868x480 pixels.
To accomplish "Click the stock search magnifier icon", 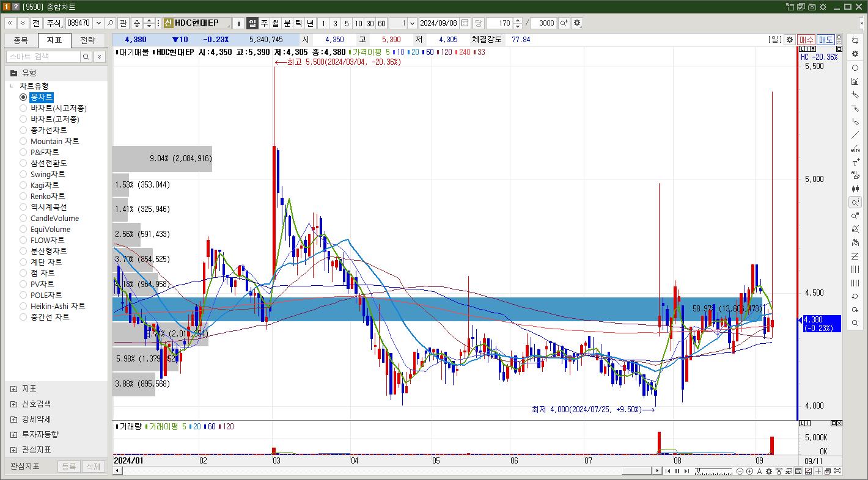I will [x=110, y=23].
